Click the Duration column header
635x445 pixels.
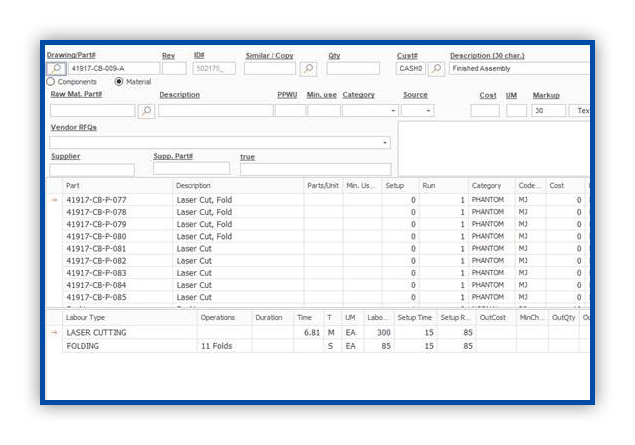(273, 317)
